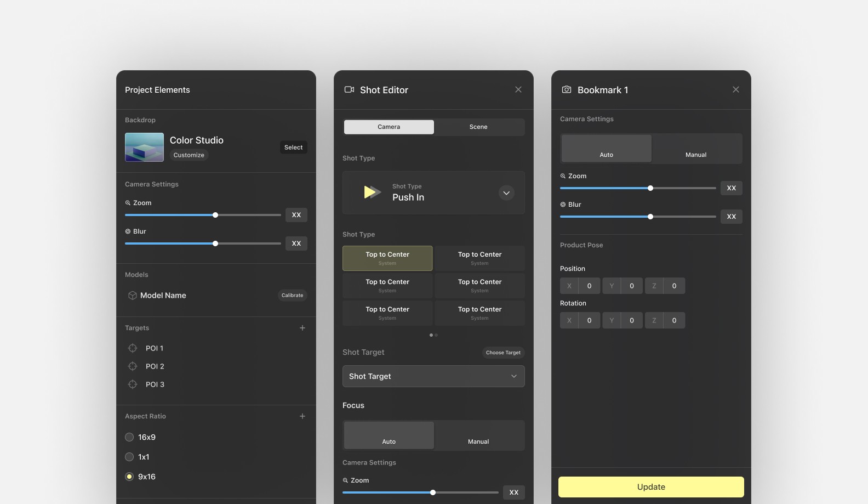The height and width of the screenshot is (504, 868).
Task: Click the add aspect ratio plus icon
Action: click(302, 416)
